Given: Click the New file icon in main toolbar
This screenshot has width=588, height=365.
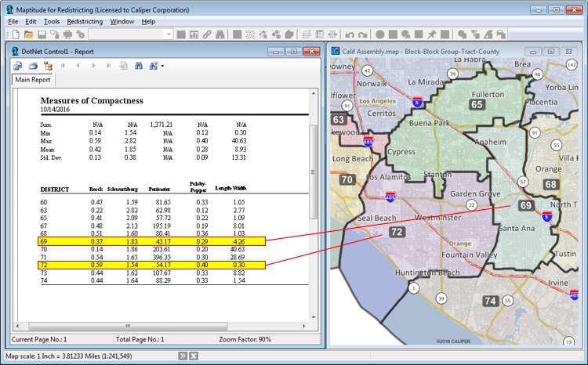Looking at the screenshot, I should pyautogui.click(x=16, y=35).
